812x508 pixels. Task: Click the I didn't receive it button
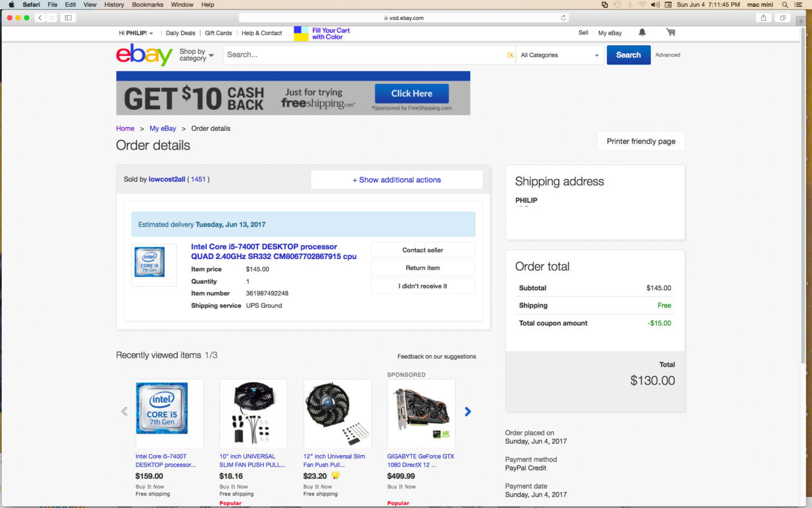pos(422,286)
